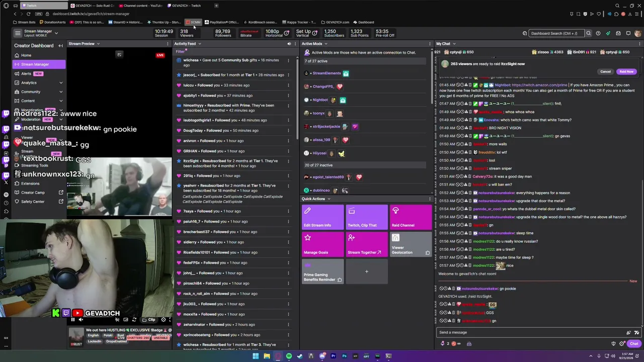Open the Stream Together quick action
The width and height of the screenshot is (644, 362).
click(367, 244)
